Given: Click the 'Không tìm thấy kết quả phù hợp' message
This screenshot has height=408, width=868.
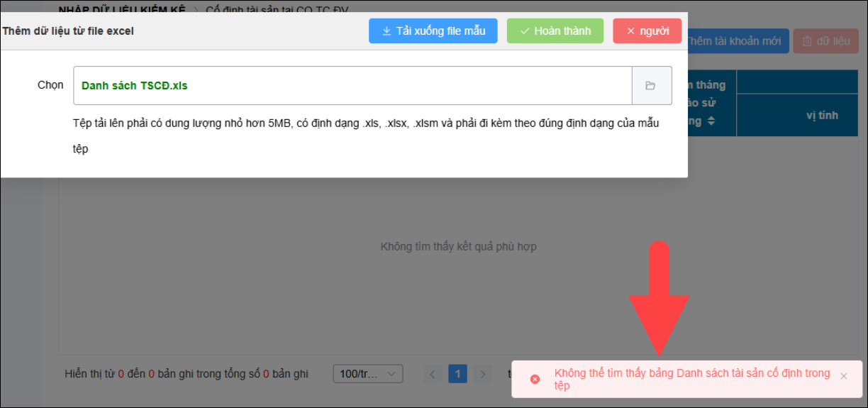Looking at the screenshot, I should [458, 247].
